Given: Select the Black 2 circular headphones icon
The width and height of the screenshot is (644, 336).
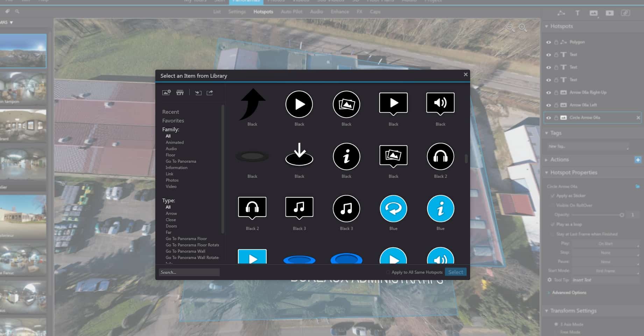Looking at the screenshot, I should [440, 156].
